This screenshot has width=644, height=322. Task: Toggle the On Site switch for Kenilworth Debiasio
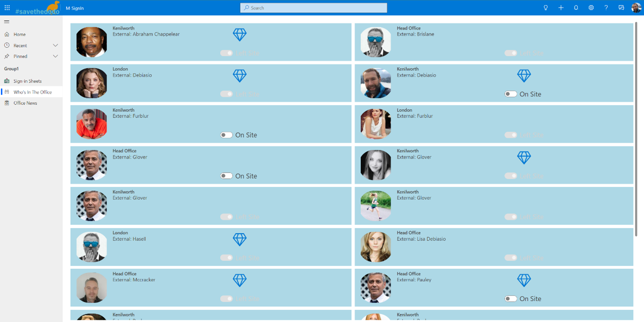511,94
